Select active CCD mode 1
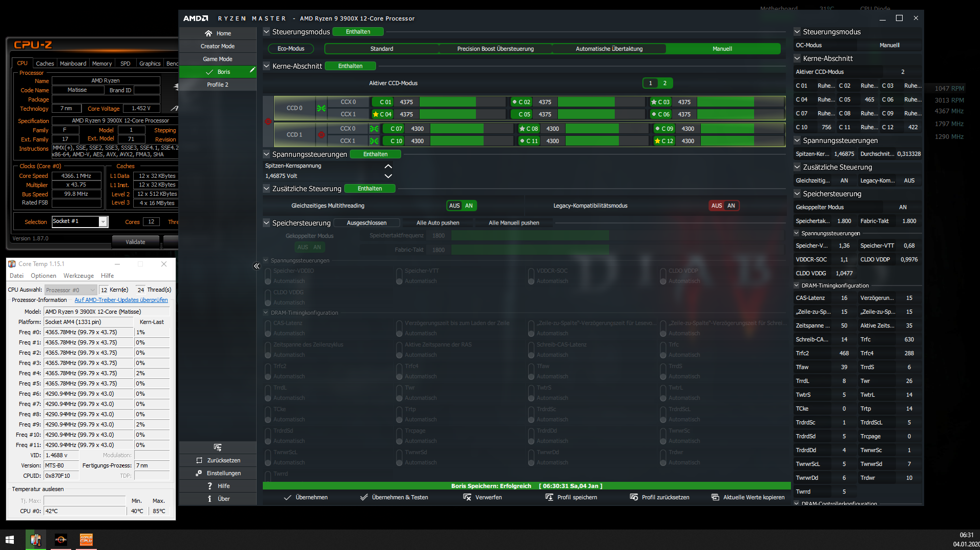 [651, 83]
